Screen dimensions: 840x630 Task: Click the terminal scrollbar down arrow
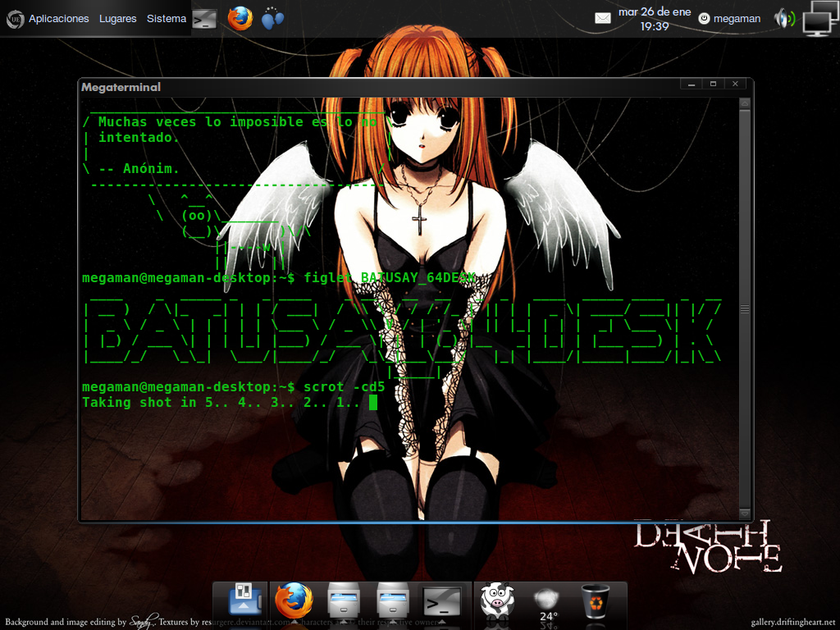click(745, 514)
